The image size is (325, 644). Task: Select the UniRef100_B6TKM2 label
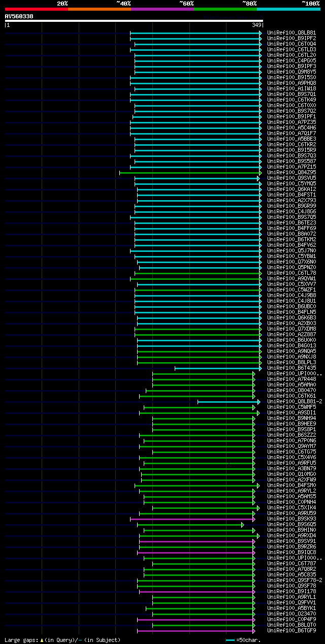(291, 240)
